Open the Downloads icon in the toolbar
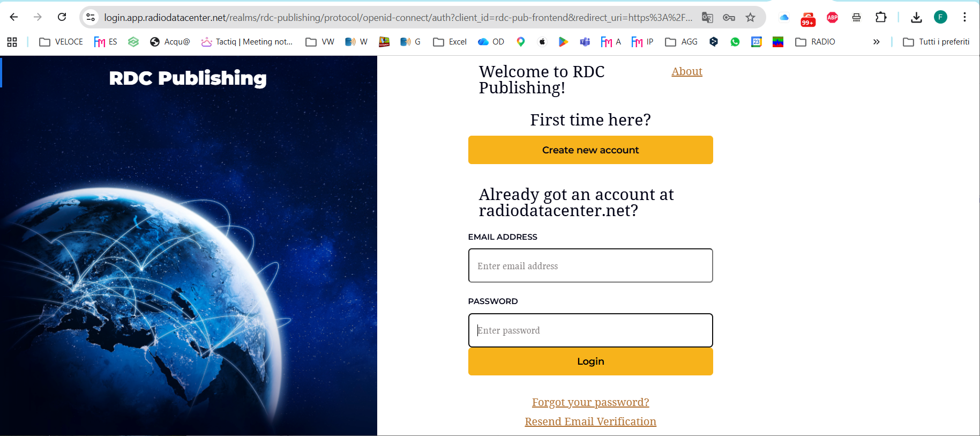 [x=916, y=18]
